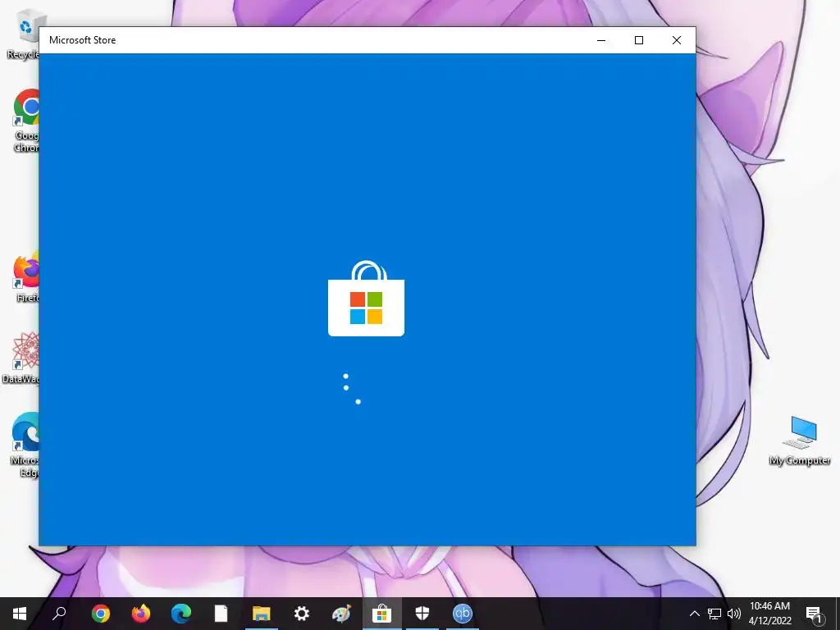840x630 pixels.
Task: Click the Store shopping bag logo
Action: [x=366, y=299]
